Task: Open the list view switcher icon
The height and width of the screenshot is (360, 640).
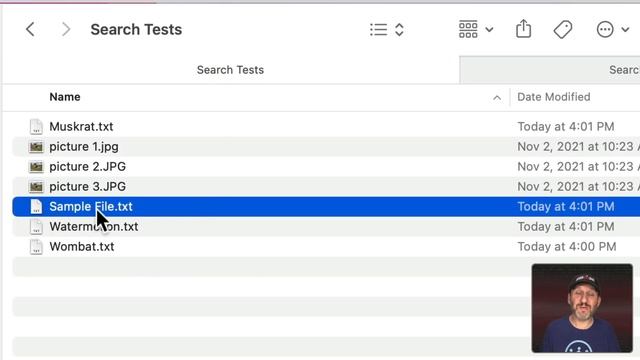Action: (x=378, y=29)
